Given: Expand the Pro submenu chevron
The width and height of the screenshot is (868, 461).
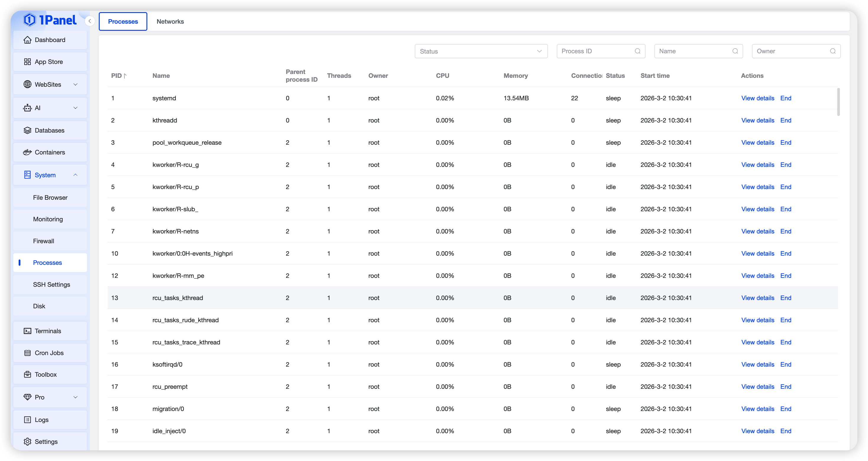Looking at the screenshot, I should pos(75,397).
